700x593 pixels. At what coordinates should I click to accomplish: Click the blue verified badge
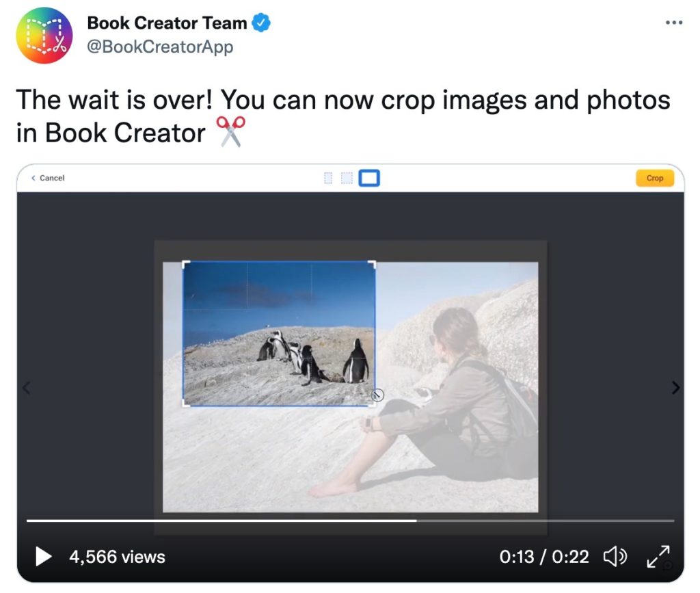pos(262,23)
